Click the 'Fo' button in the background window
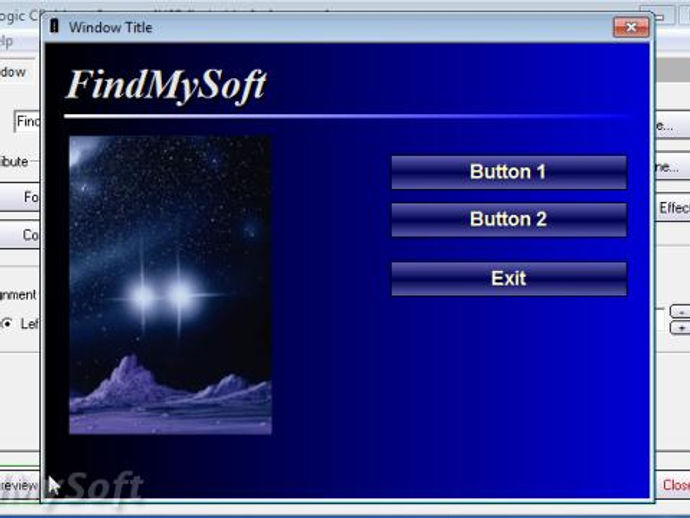The image size is (690, 518). click(x=20, y=197)
